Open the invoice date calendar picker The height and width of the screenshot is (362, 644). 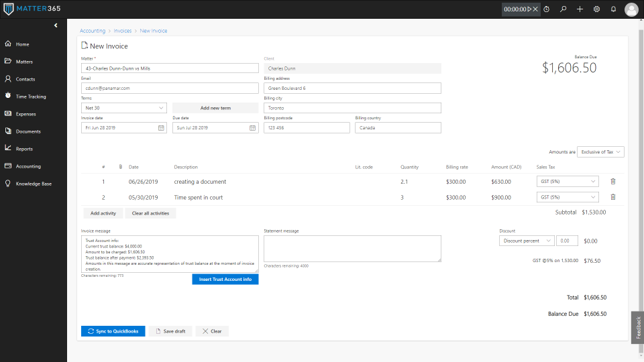[161, 127]
